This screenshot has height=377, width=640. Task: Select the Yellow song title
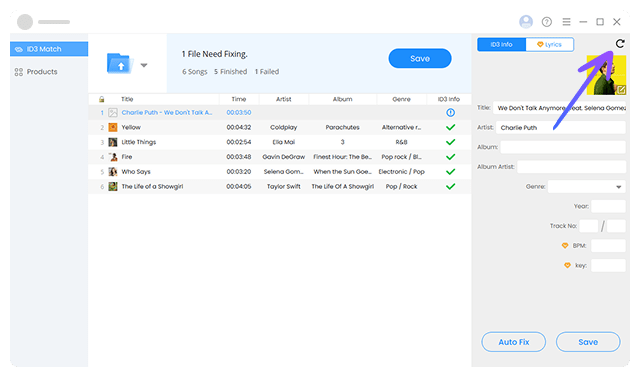tap(131, 127)
